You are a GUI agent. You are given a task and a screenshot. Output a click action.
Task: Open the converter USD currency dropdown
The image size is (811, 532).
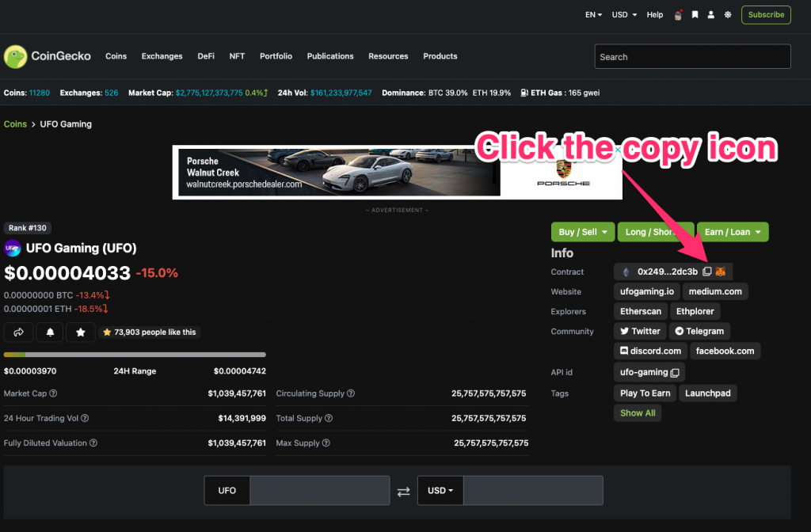coord(440,490)
